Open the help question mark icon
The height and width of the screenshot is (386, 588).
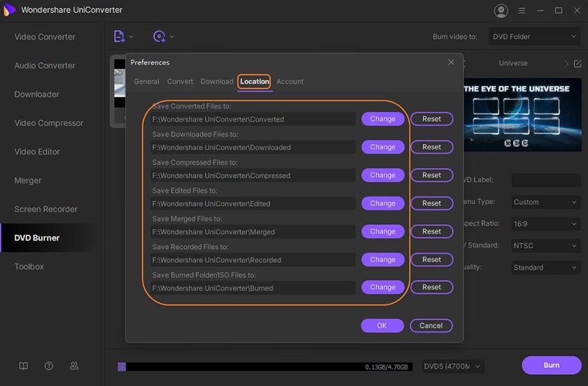48,366
